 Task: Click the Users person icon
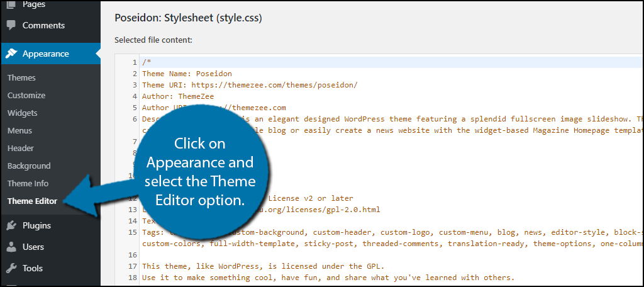(x=11, y=247)
